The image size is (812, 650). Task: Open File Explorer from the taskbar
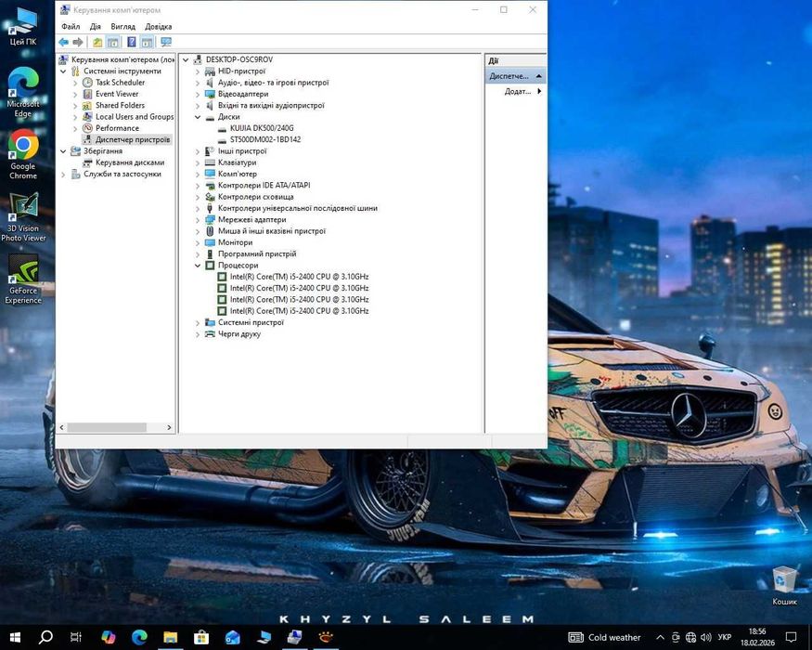tap(171, 637)
